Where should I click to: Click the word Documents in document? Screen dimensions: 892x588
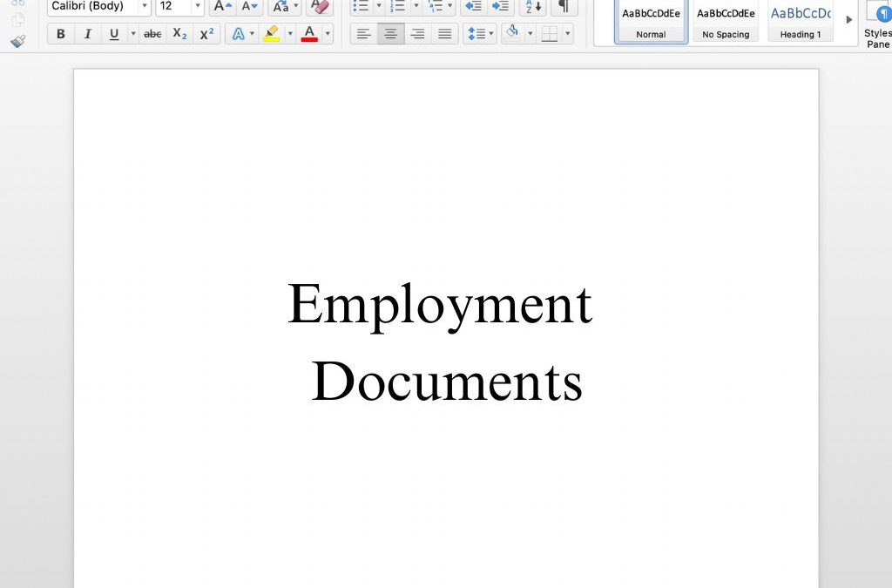coord(447,381)
